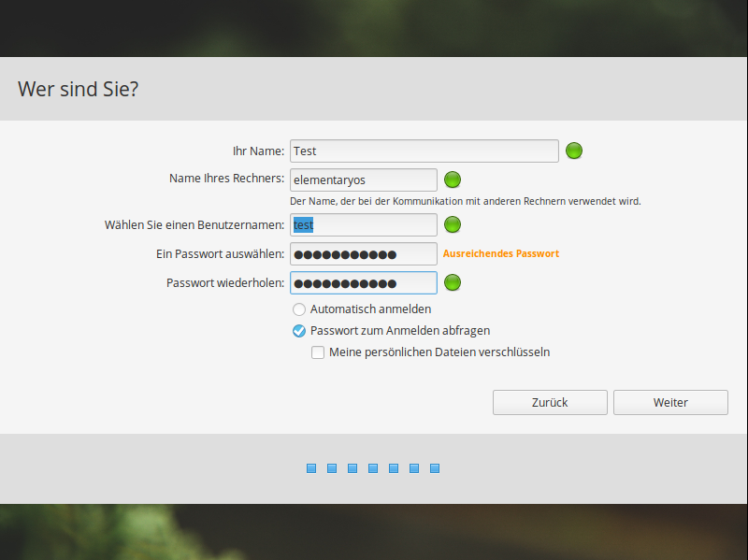748x560 pixels.
Task: Click green indicator next to Passwort wiederholen
Action: [x=453, y=282]
